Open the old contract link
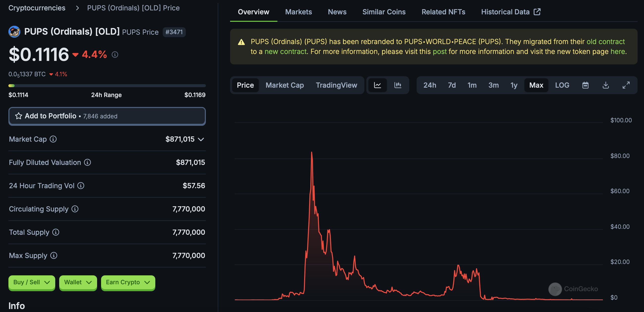 [606, 42]
